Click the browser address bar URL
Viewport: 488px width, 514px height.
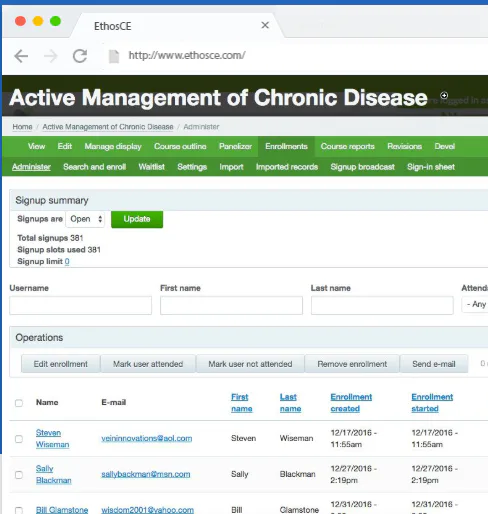tap(187, 55)
